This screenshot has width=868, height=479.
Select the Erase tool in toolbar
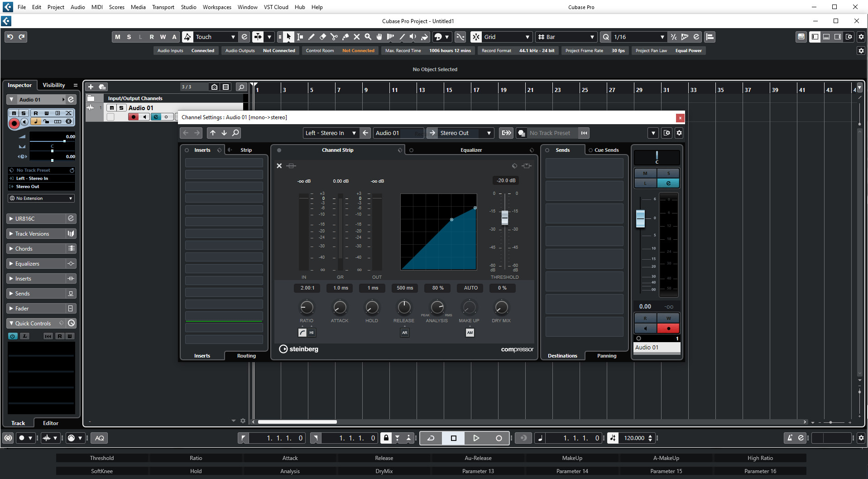click(323, 37)
